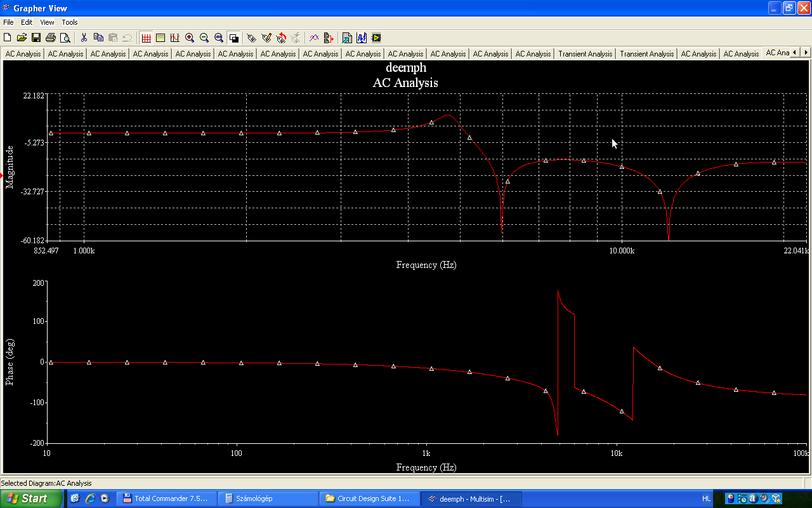812x508 pixels.
Task: Click the stacked bars with red arrow icon
Action: [329, 37]
